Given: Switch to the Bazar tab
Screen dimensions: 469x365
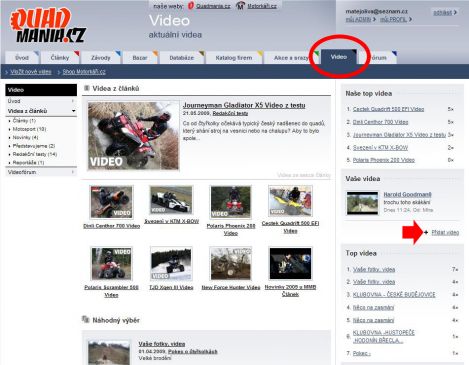Looking at the screenshot, I should point(140,58).
